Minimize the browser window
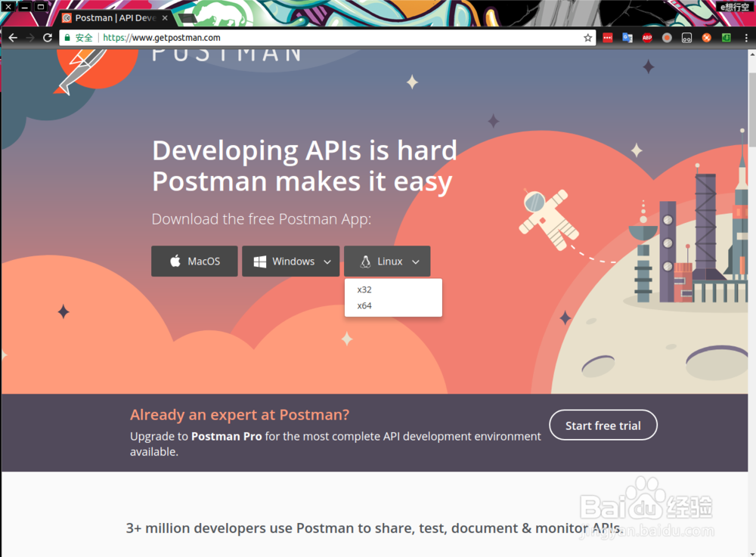The height and width of the screenshot is (557, 756). pos(24,7)
